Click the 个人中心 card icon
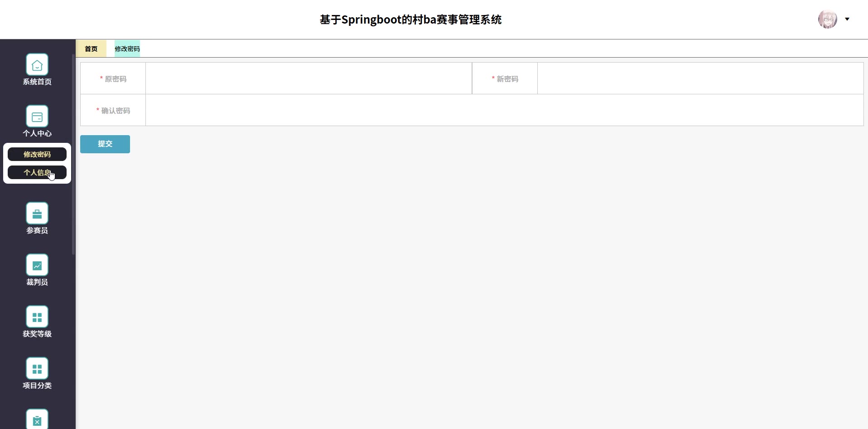 coord(37,117)
